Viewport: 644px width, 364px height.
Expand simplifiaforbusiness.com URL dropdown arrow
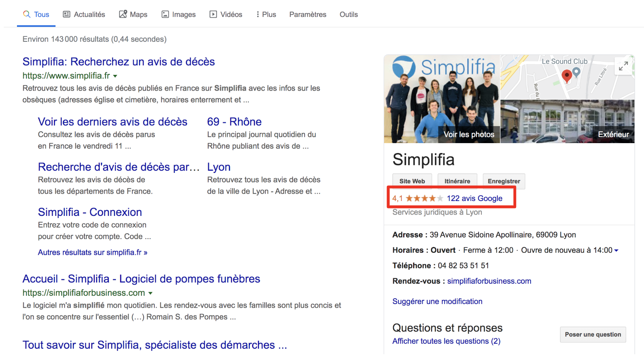(x=150, y=293)
